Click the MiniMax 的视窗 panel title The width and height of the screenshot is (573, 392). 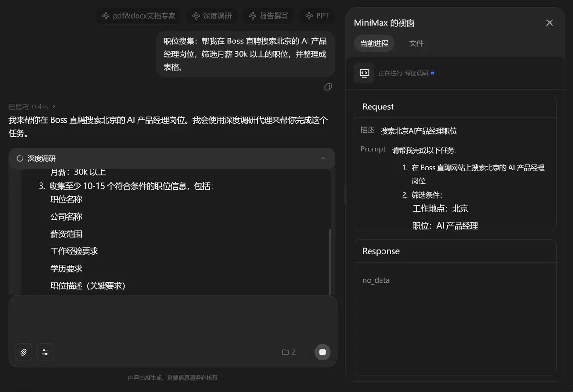pyautogui.click(x=384, y=22)
